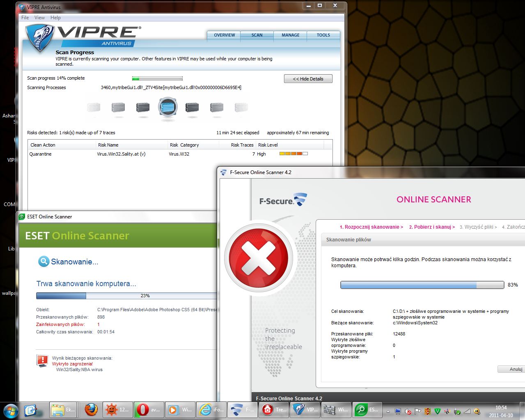Switch to Internet Explorer on the taskbar
Screen dimensions: 525x420
pyautogui.click(x=211, y=410)
